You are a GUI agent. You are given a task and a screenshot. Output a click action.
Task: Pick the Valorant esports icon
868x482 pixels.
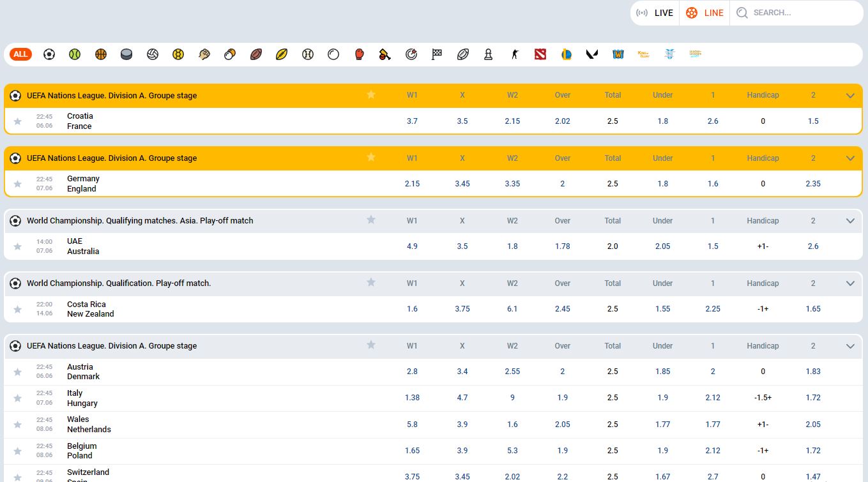(x=591, y=54)
